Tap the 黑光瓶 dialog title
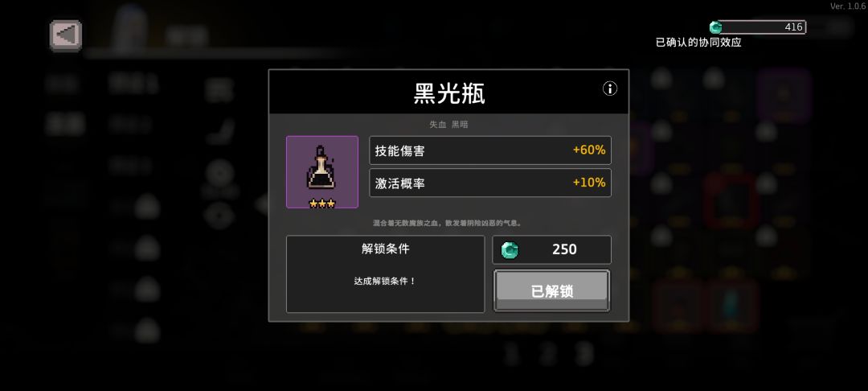This screenshot has height=391, width=868. (449, 93)
